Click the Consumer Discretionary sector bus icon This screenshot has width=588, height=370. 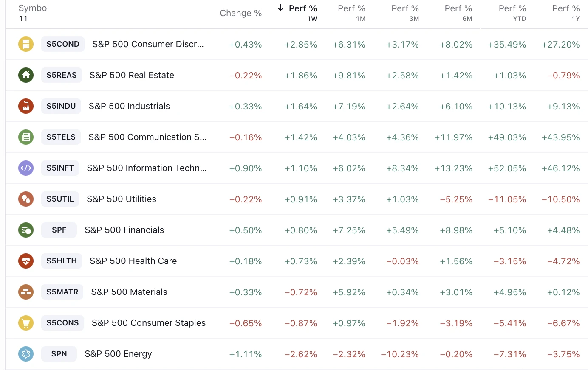[x=26, y=44]
